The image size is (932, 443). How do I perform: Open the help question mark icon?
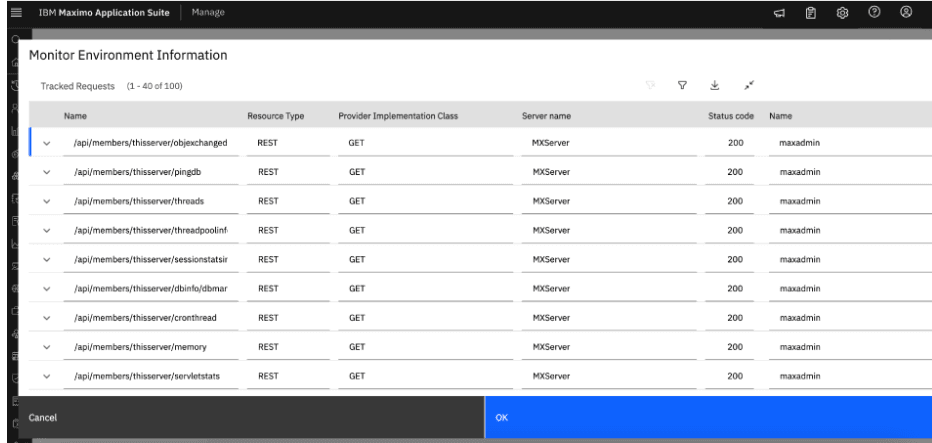[x=874, y=12]
